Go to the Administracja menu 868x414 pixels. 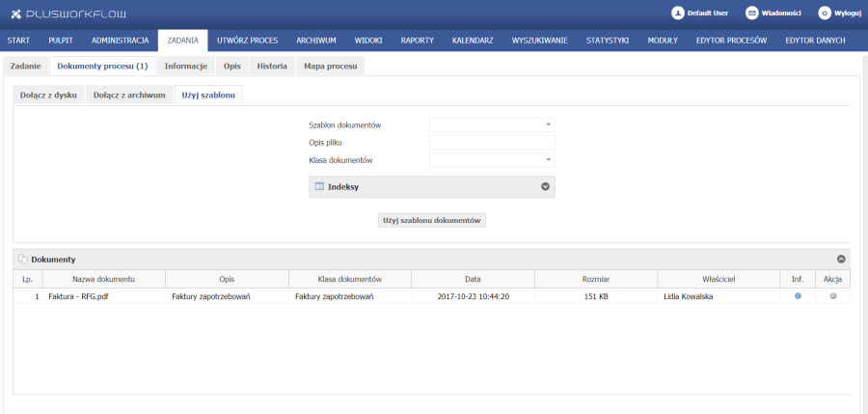coord(120,41)
